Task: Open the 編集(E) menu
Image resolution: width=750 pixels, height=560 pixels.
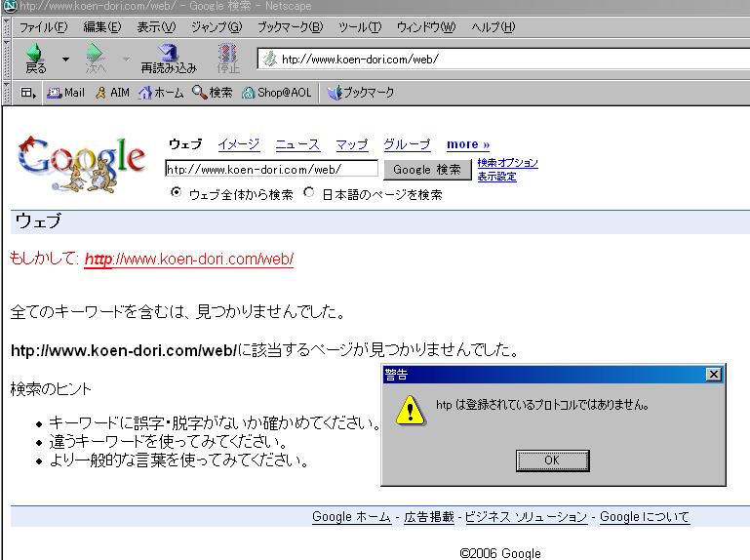Action: point(102,27)
